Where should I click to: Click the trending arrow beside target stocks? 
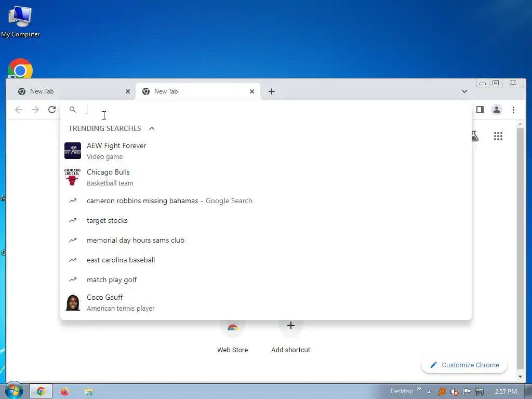pyautogui.click(x=73, y=220)
